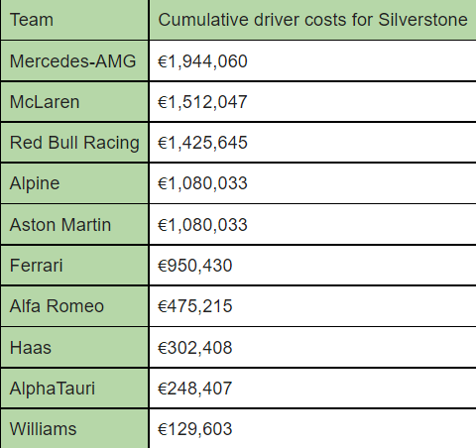Select the Cumulative driver costs header cell

click(x=312, y=20)
